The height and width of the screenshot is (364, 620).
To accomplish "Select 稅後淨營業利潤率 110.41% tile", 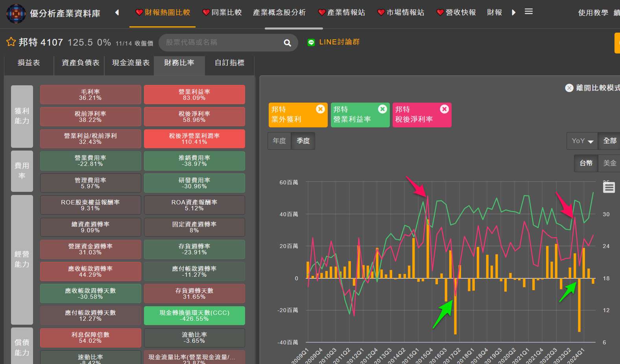I will pos(194,139).
